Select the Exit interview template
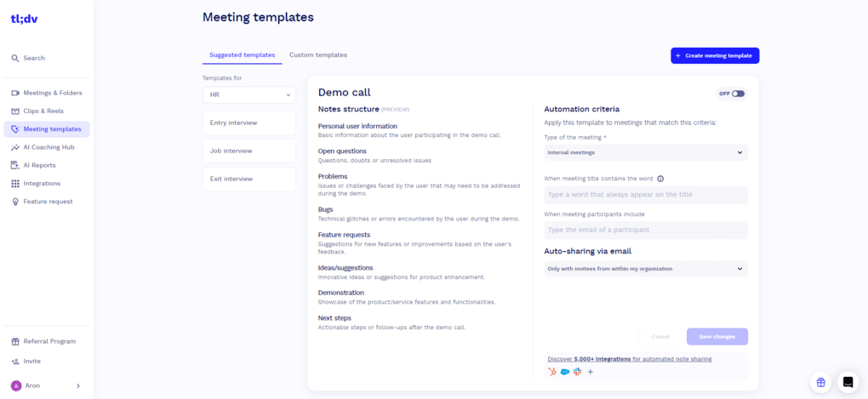The width and height of the screenshot is (868, 399). click(249, 180)
